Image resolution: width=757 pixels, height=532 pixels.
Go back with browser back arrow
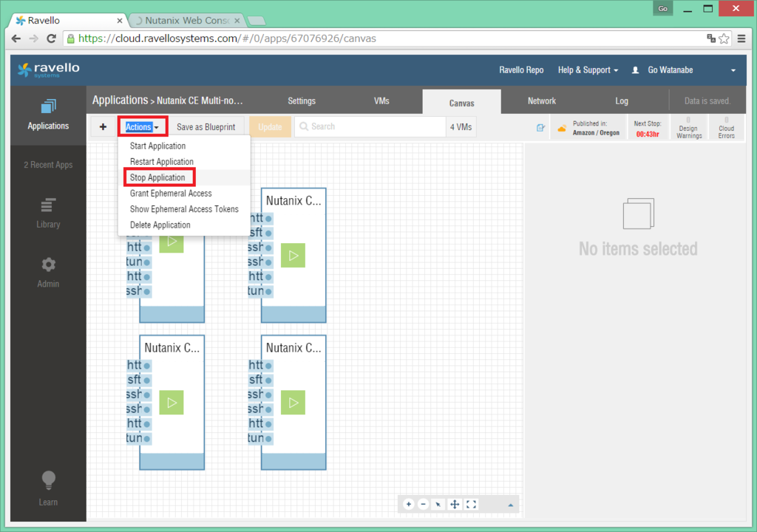pos(16,38)
